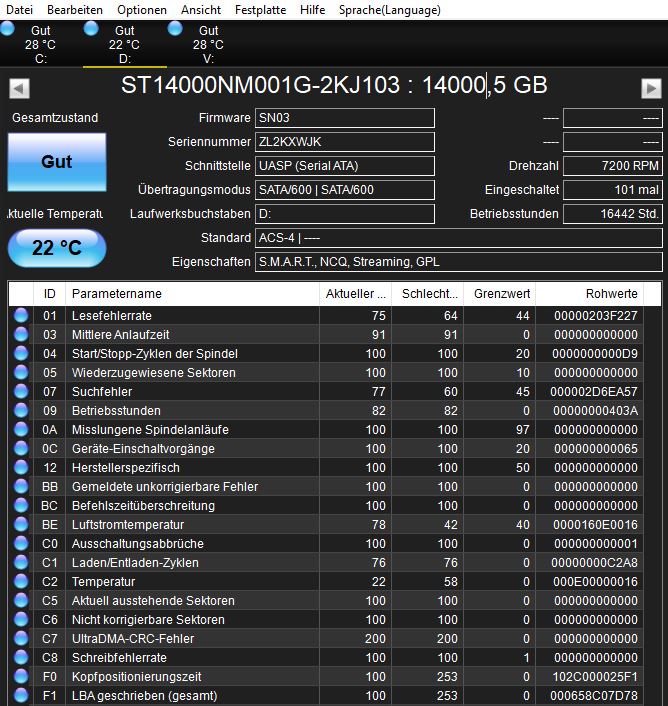Click status orb of Geräte-Einschaltvorgänge row
Image resolution: width=668 pixels, height=706 pixels.
[21, 448]
